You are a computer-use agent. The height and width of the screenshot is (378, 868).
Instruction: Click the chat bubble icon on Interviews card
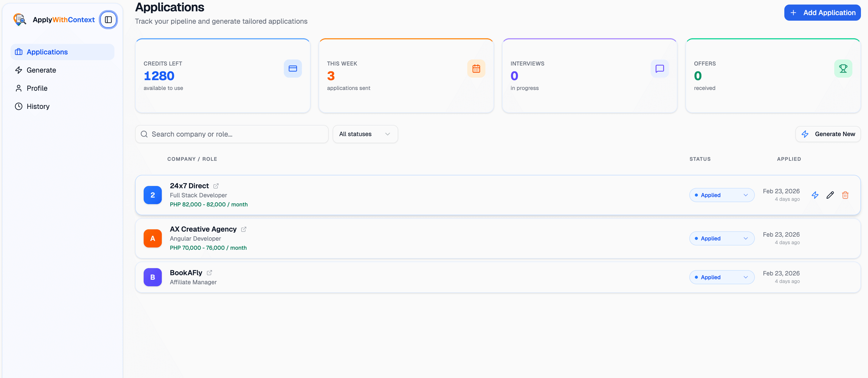pos(660,69)
